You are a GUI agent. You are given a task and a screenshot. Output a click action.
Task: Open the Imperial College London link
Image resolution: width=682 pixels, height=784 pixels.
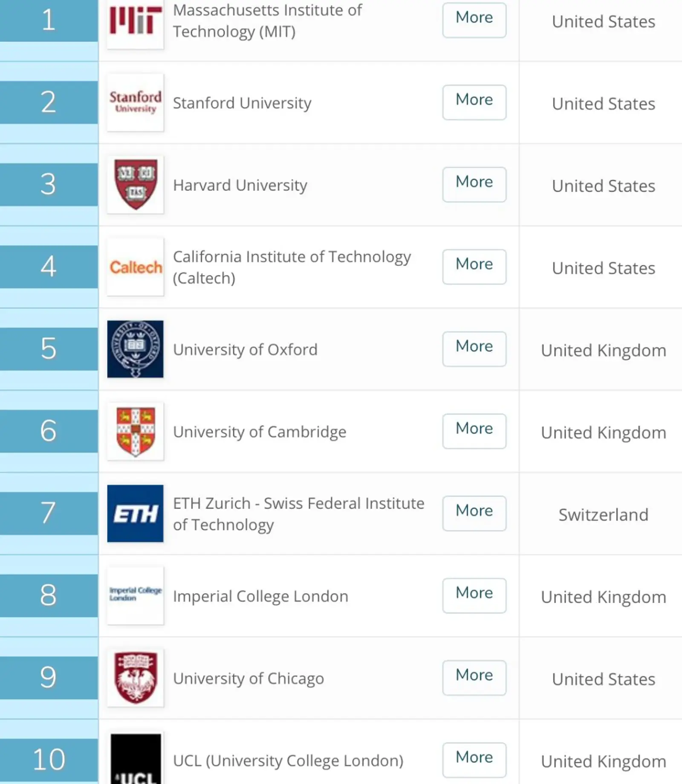click(260, 596)
